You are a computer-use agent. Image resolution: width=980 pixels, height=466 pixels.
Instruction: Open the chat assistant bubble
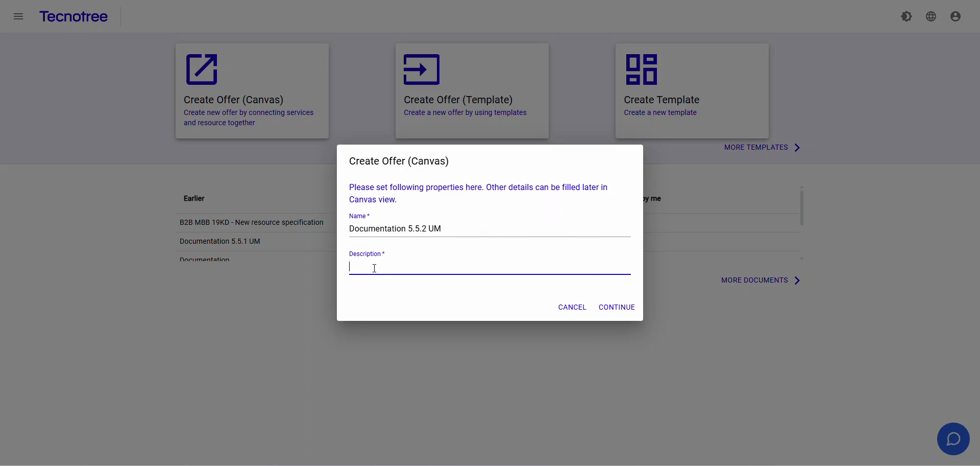953,438
